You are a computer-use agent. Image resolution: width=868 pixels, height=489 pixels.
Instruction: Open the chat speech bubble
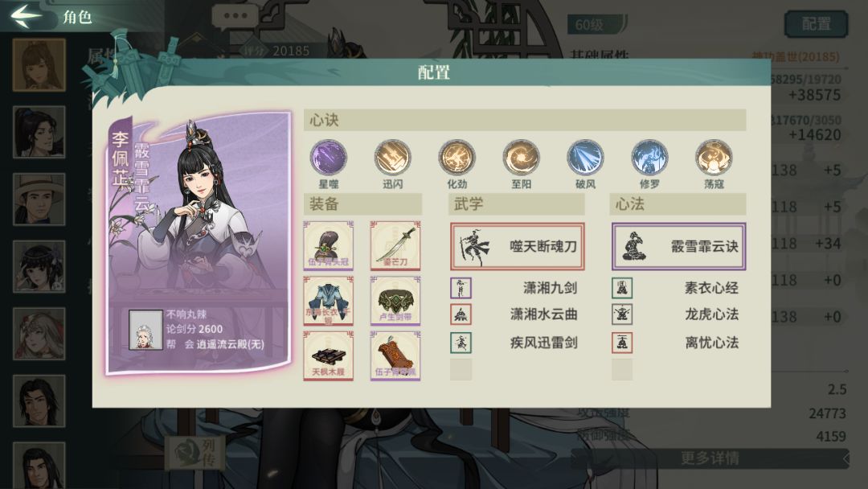click(x=235, y=17)
